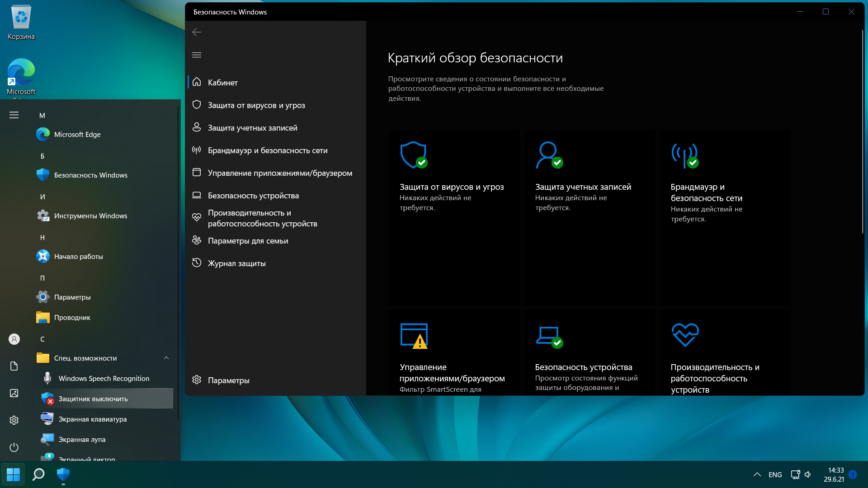This screenshot has height=488, width=868.
Task: Expand the Start menu hamburger button
Action: pyautogui.click(x=14, y=115)
